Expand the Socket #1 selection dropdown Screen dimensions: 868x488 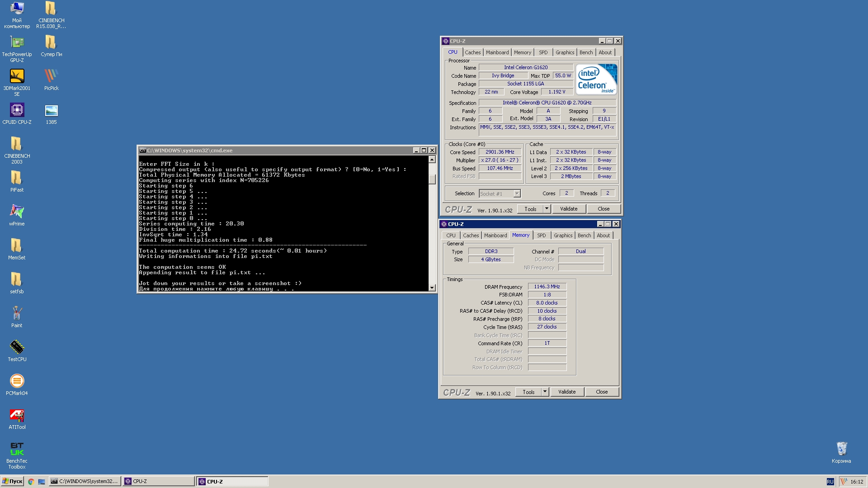coord(517,194)
